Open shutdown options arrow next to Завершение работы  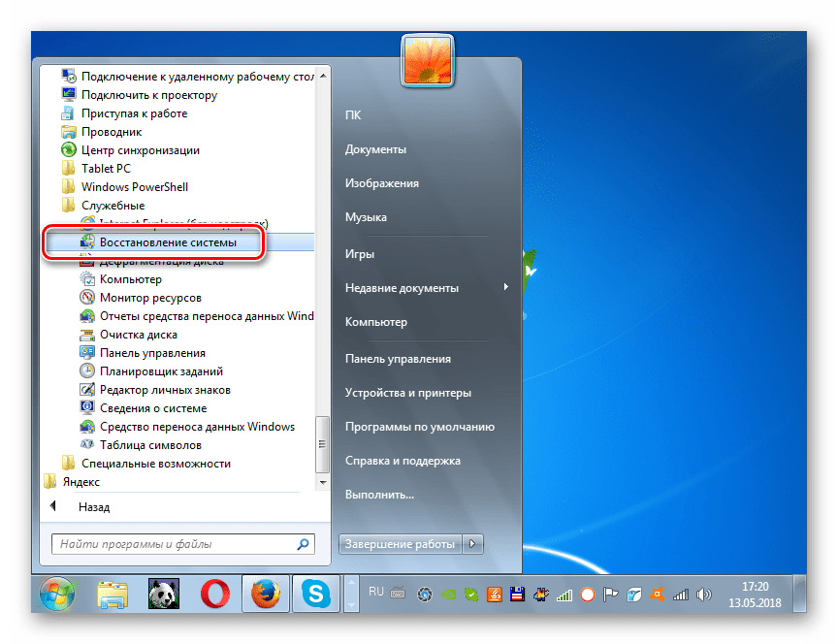tap(472, 544)
